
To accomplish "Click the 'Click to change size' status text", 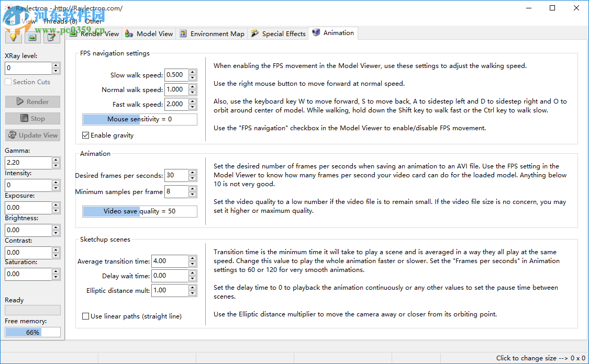I will tap(540, 358).
